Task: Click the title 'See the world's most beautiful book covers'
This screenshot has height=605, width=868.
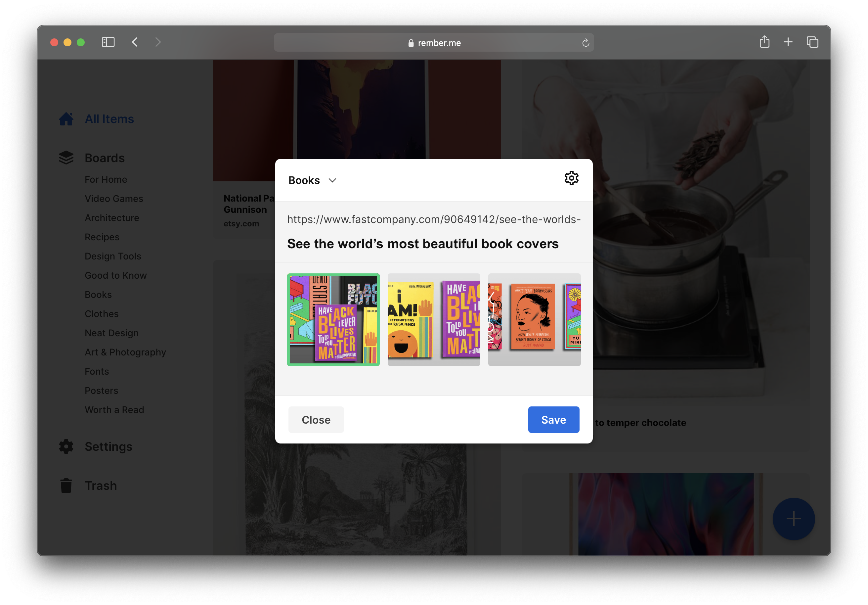Action: 423,244
